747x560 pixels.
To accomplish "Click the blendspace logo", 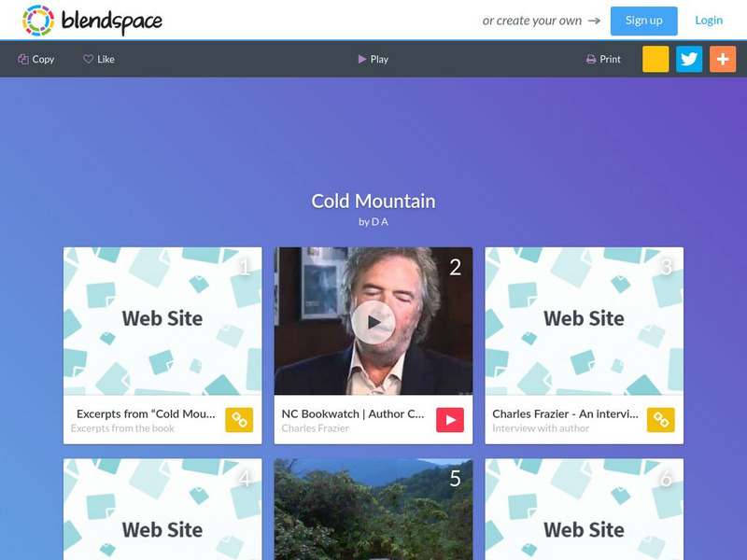I will click(x=92, y=21).
